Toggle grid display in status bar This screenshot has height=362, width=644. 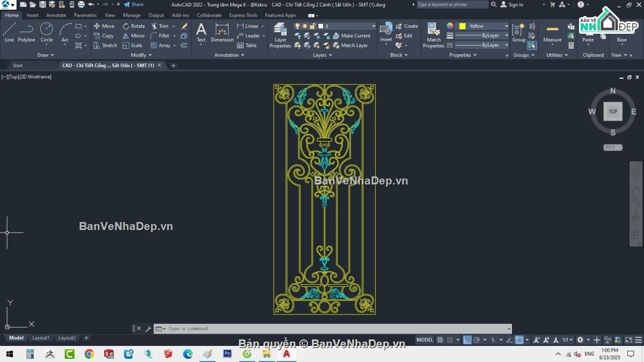pyautogui.click(x=440, y=339)
